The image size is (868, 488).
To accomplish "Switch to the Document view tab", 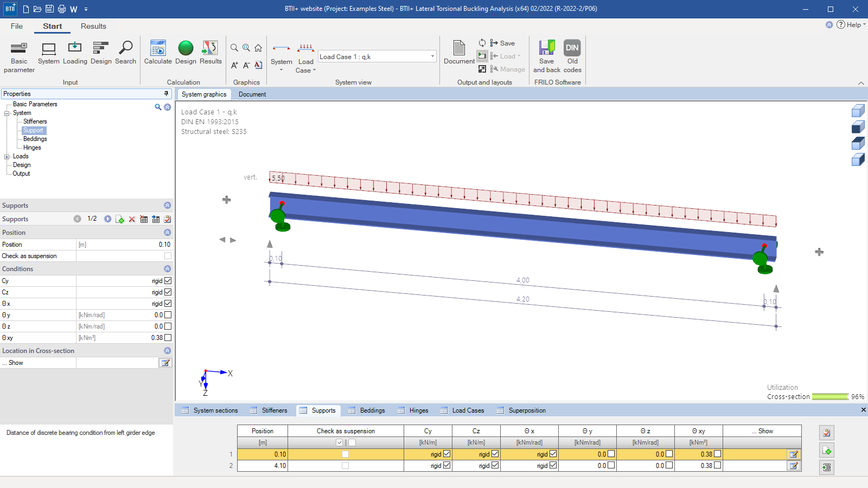I will coord(252,94).
